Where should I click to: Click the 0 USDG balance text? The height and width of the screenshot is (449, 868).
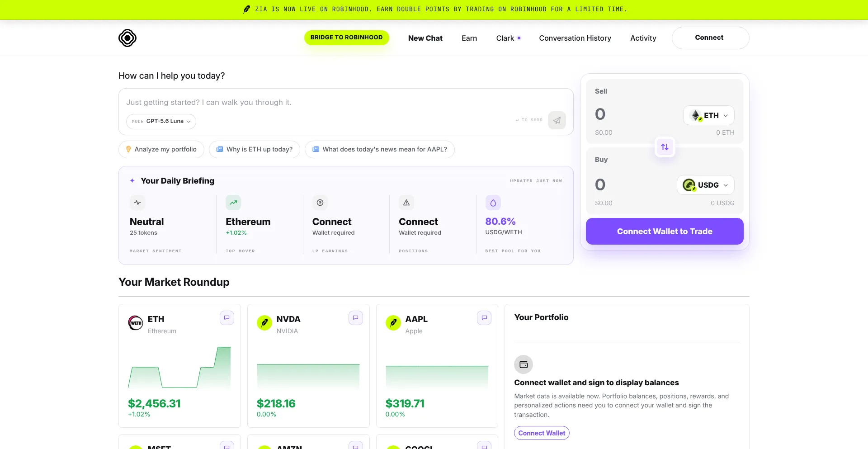pos(722,203)
